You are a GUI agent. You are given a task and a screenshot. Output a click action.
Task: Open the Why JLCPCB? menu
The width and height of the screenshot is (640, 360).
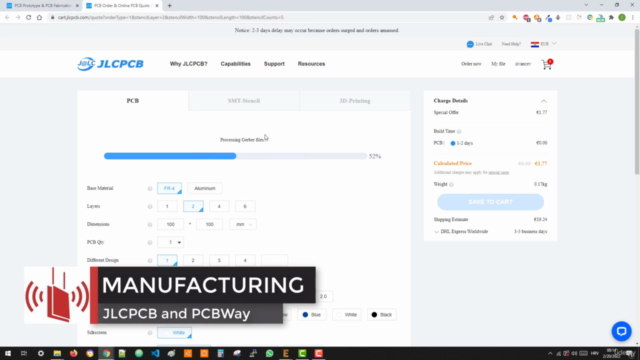point(189,64)
